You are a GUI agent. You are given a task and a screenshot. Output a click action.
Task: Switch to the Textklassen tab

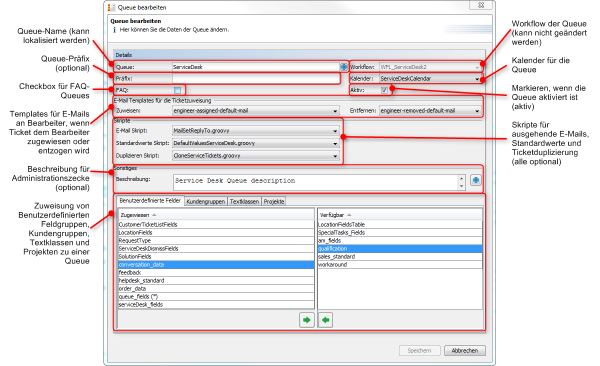tap(245, 201)
